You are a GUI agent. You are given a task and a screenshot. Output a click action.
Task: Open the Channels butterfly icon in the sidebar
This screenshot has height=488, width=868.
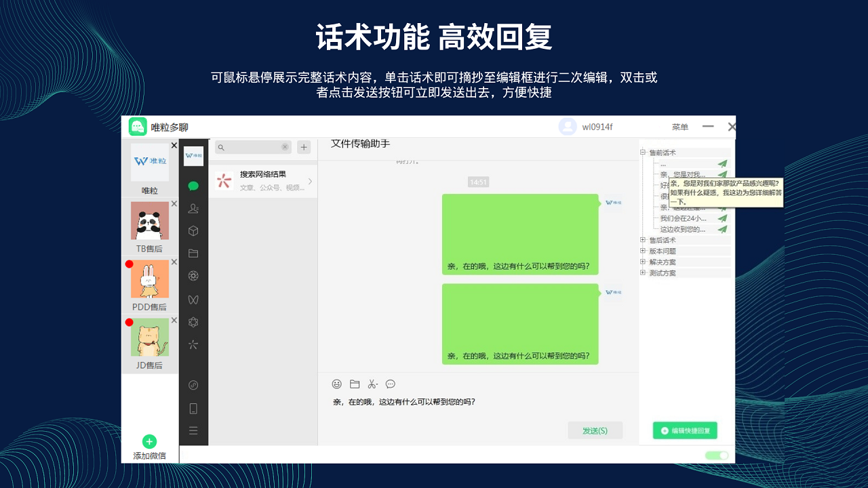tap(193, 299)
